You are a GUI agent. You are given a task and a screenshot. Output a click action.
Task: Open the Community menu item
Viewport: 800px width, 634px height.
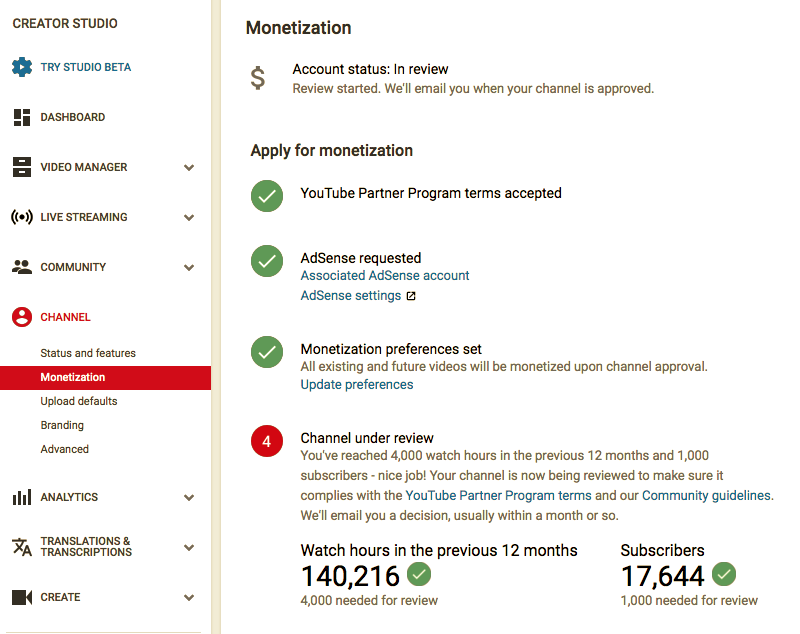point(73,267)
